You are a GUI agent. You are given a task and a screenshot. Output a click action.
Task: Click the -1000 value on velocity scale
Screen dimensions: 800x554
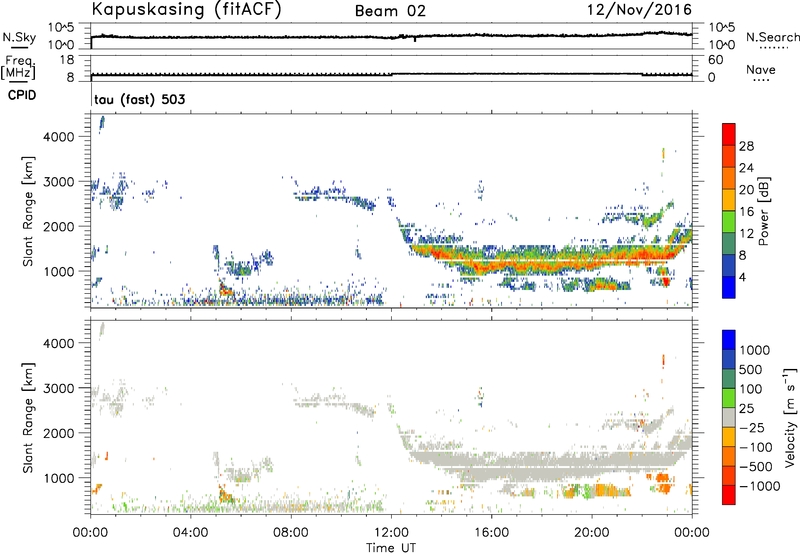coord(759,486)
